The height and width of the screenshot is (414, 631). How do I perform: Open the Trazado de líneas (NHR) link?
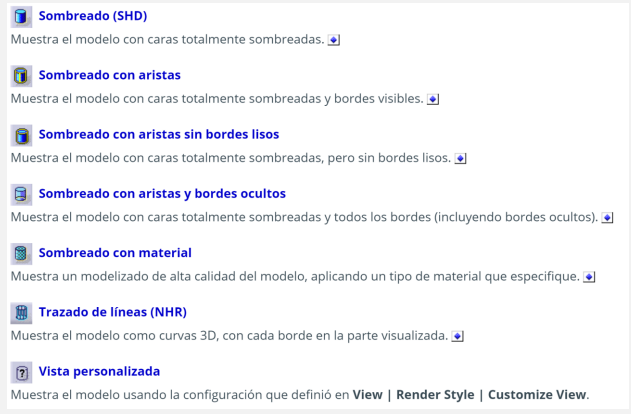[x=110, y=312]
